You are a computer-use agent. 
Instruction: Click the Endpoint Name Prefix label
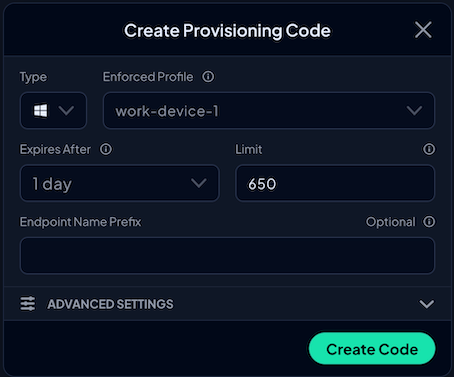[80, 222]
